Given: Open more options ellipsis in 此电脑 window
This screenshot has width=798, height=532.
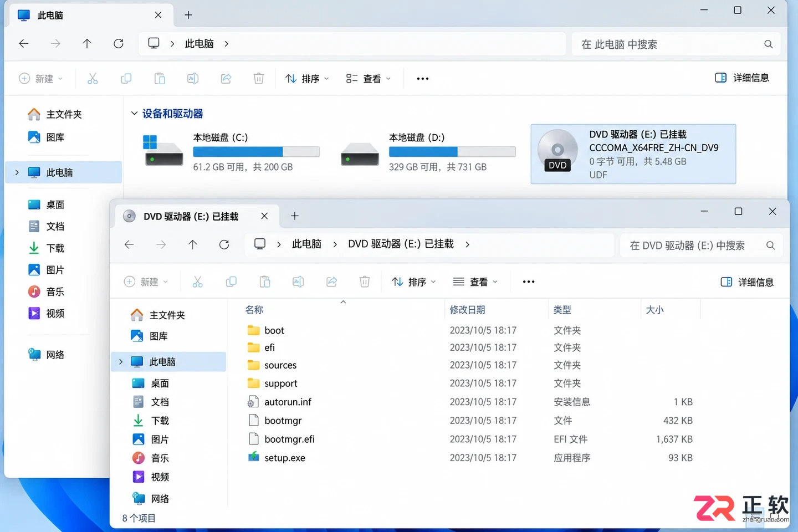Looking at the screenshot, I should coord(423,79).
